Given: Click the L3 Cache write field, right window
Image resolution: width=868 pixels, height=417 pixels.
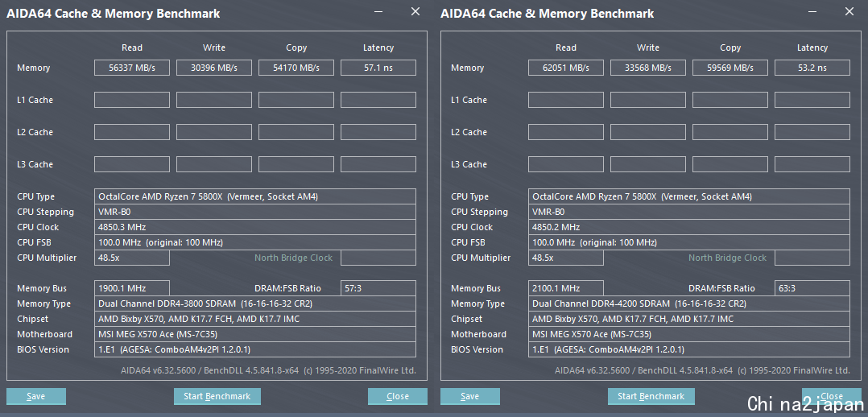Looking at the screenshot, I should click(647, 164).
